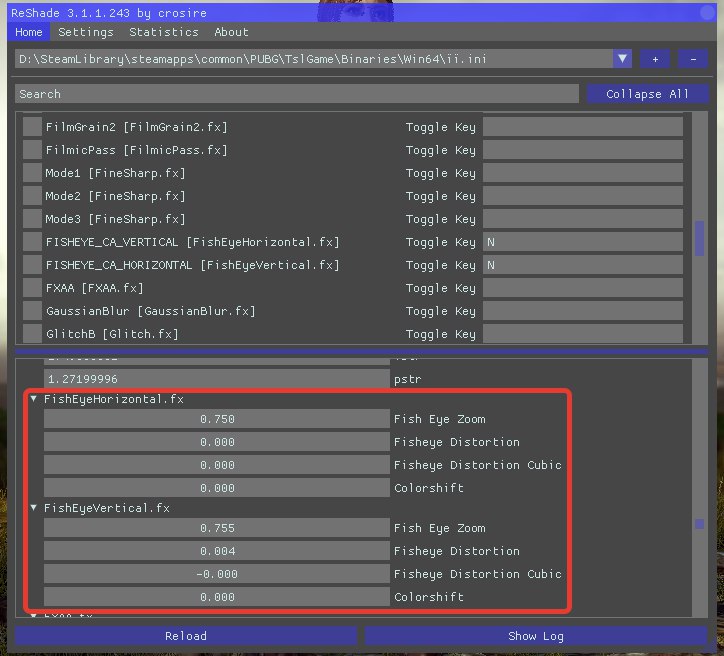
Task: Click the GlitchB Toggle Key field
Action: click(x=583, y=333)
